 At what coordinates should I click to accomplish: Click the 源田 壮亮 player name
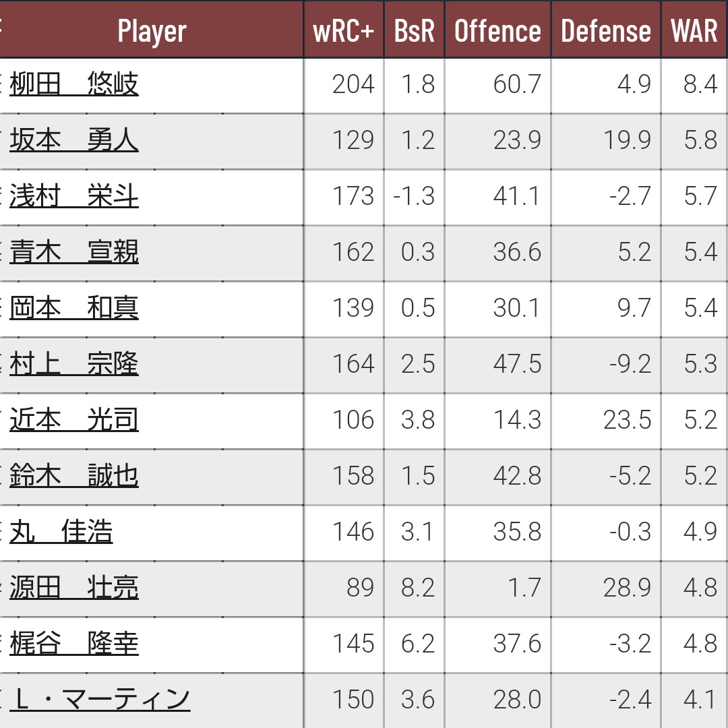74,588
